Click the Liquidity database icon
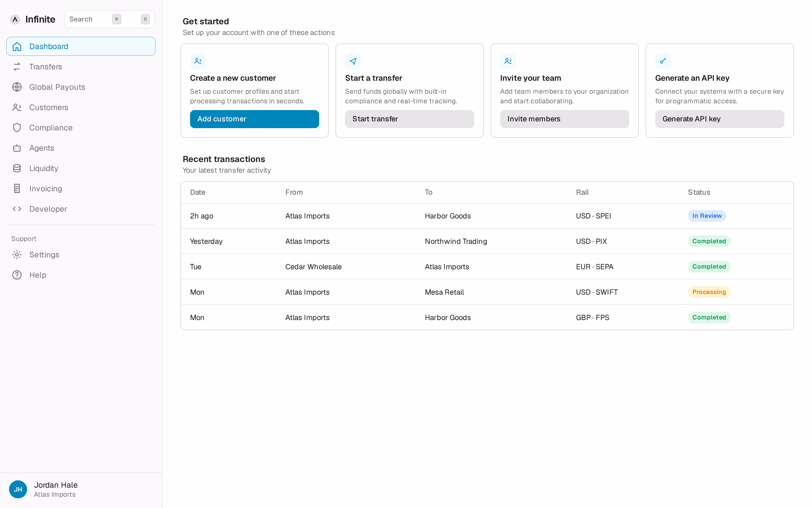Image resolution: width=812 pixels, height=508 pixels. click(x=17, y=168)
